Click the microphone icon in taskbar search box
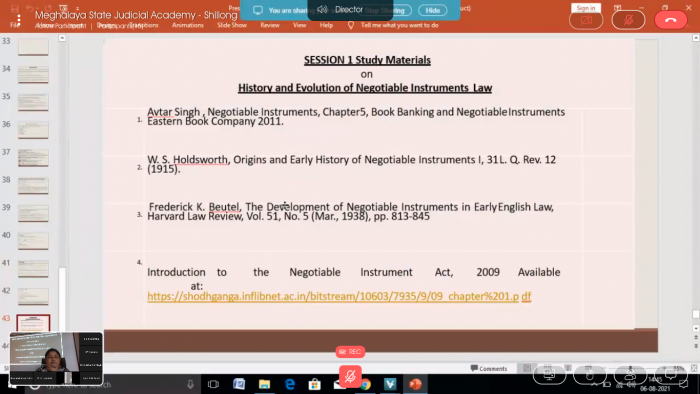Image resolution: width=700 pixels, height=394 pixels. 190,384
